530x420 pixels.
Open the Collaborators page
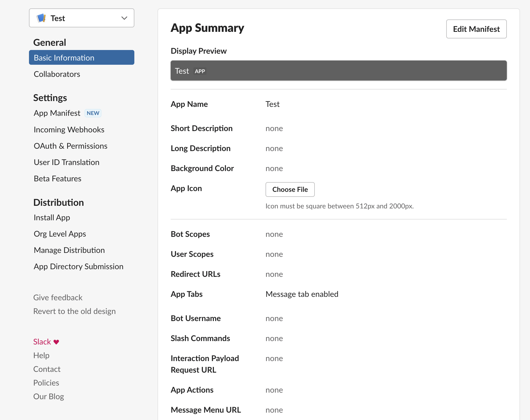pos(57,74)
